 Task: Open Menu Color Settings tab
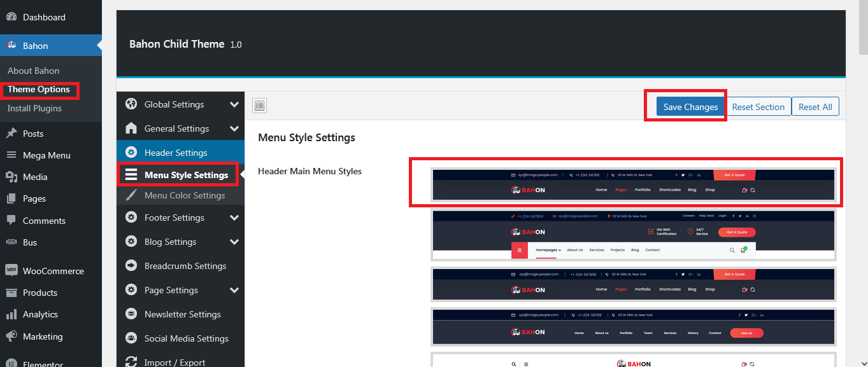[x=184, y=195]
